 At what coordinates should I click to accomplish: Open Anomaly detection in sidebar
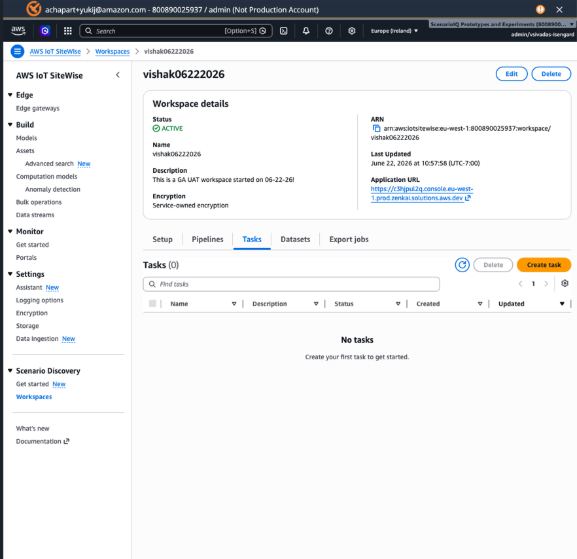(53, 190)
